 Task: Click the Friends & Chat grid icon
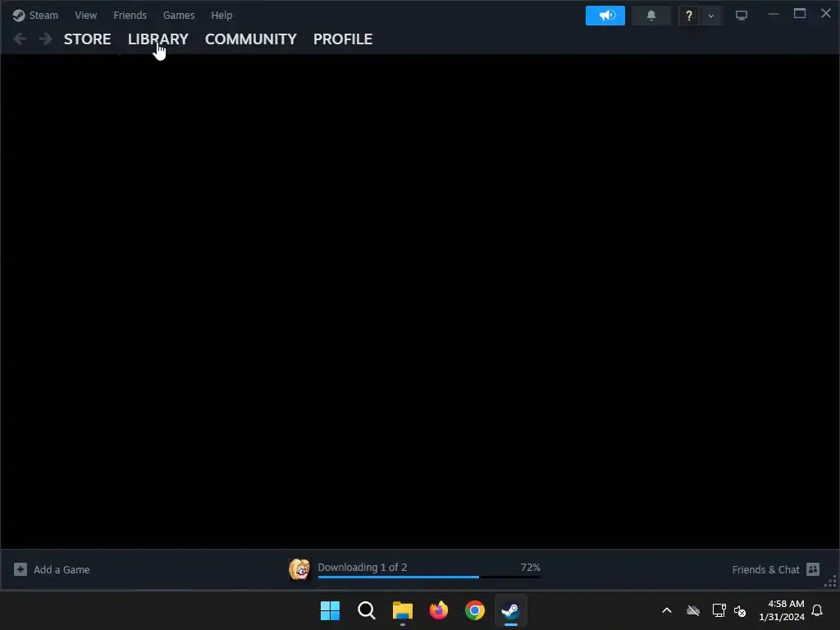[813, 569]
